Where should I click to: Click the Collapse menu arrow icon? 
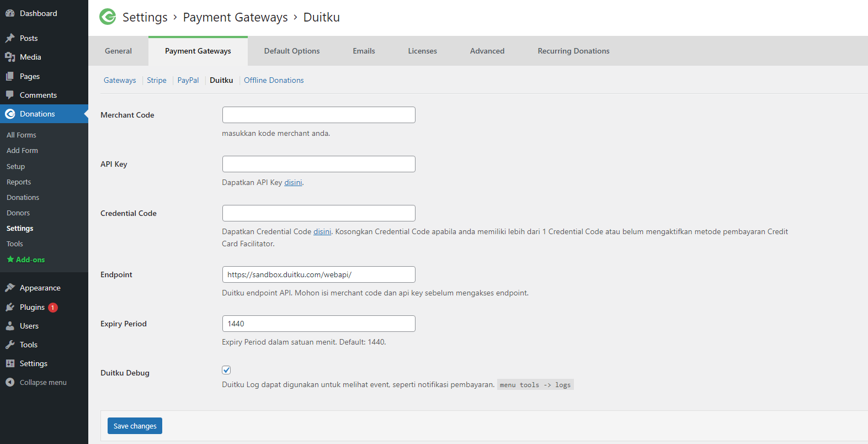click(x=10, y=382)
